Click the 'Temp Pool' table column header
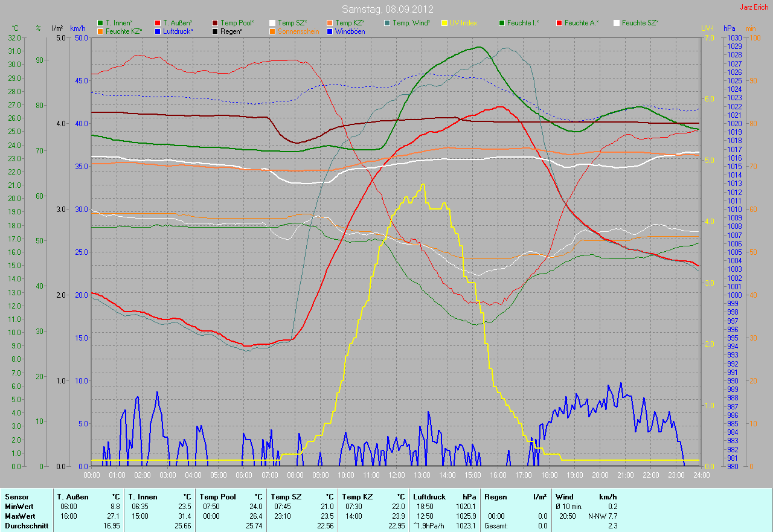773x532 pixels. [217, 497]
